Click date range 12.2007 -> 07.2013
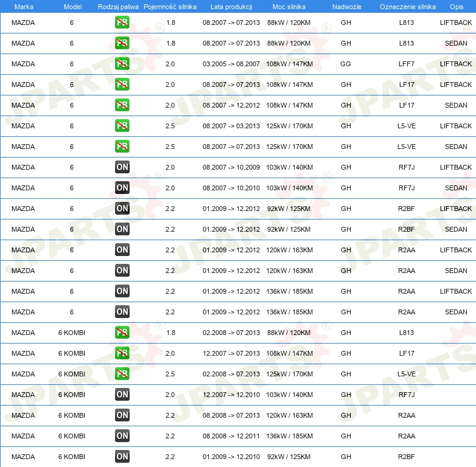 [x=231, y=353]
